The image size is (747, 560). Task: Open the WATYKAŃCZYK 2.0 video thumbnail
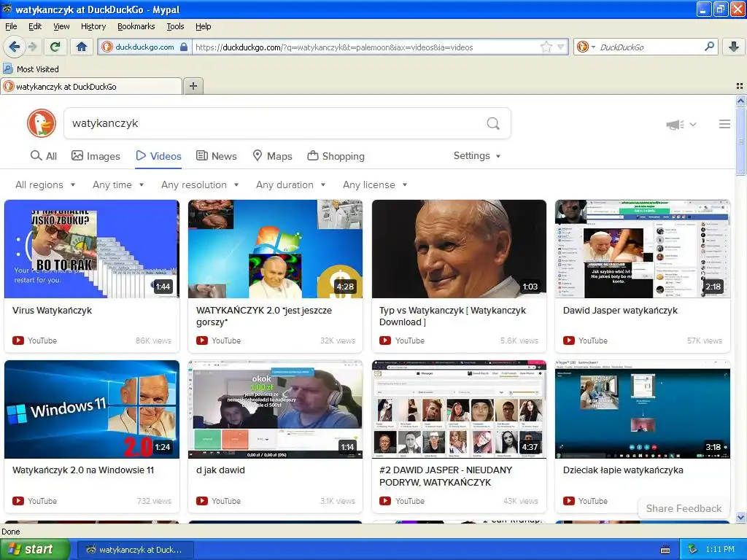pos(275,249)
